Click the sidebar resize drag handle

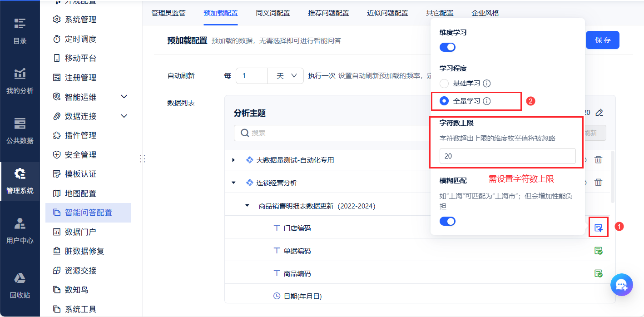pyautogui.click(x=142, y=158)
